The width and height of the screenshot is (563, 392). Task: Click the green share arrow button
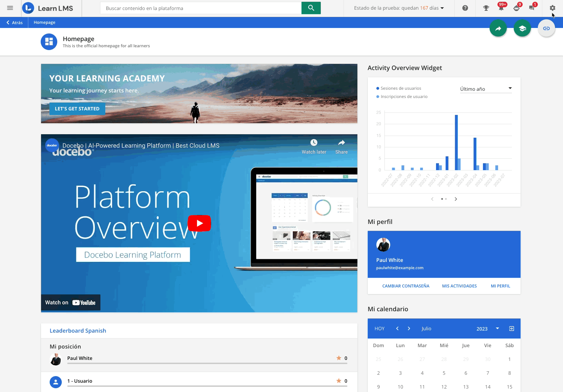pos(498,28)
